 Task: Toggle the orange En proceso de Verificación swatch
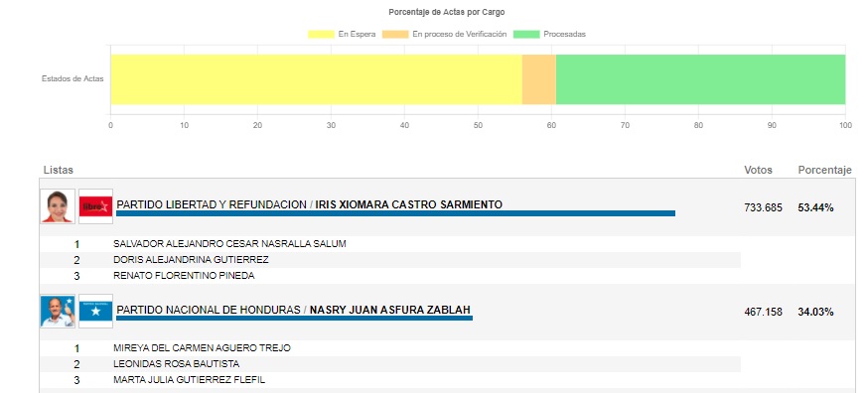[x=395, y=35]
